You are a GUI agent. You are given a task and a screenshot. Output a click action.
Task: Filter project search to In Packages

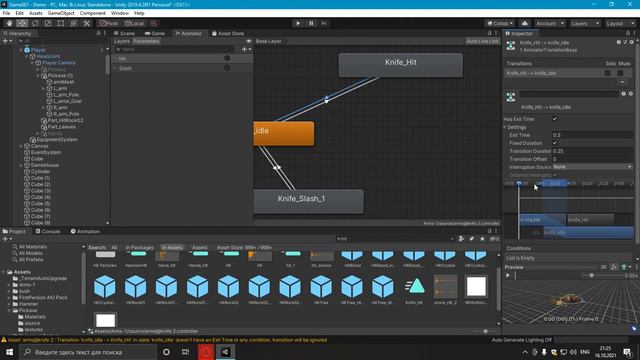tap(139, 247)
